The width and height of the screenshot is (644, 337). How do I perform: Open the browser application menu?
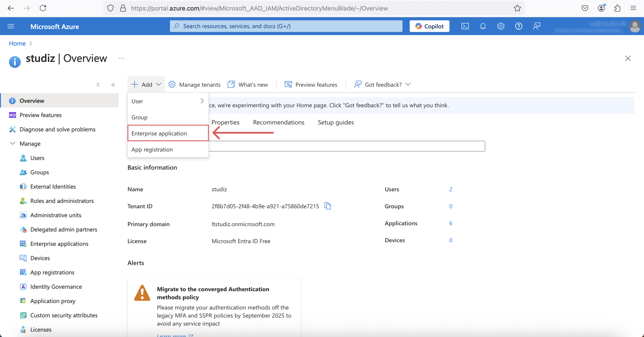[633, 8]
